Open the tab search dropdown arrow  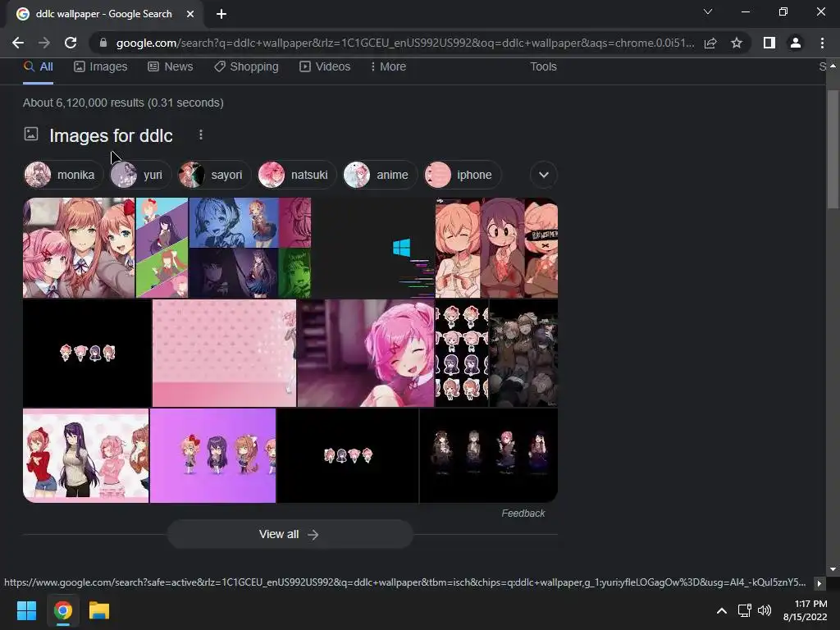tap(708, 11)
